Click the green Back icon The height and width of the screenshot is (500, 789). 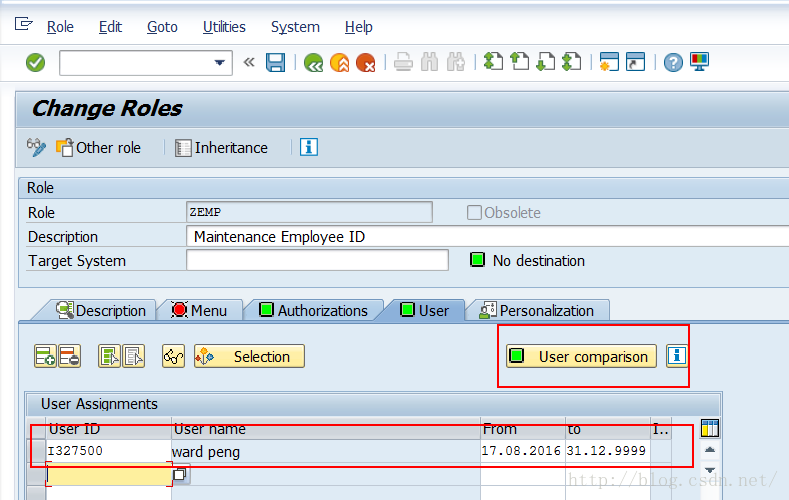tap(313, 63)
